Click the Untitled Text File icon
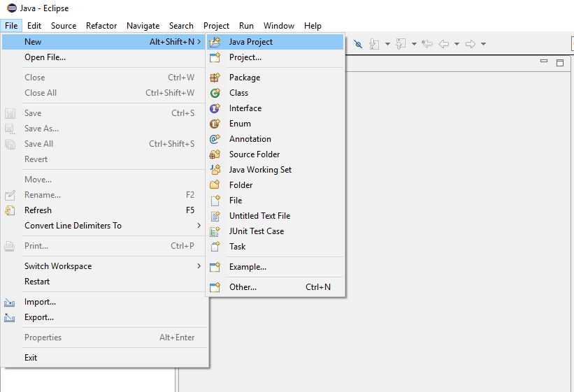The width and height of the screenshot is (574, 392). point(215,216)
